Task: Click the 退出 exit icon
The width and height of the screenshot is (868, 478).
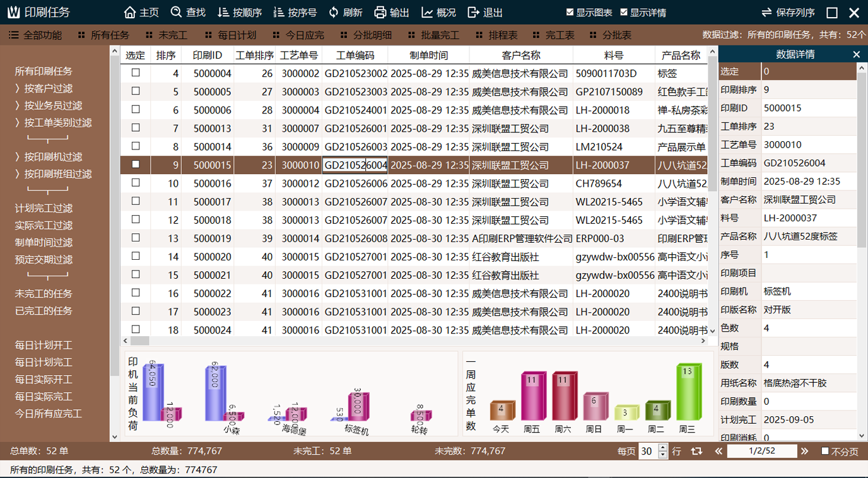Action: tap(474, 13)
